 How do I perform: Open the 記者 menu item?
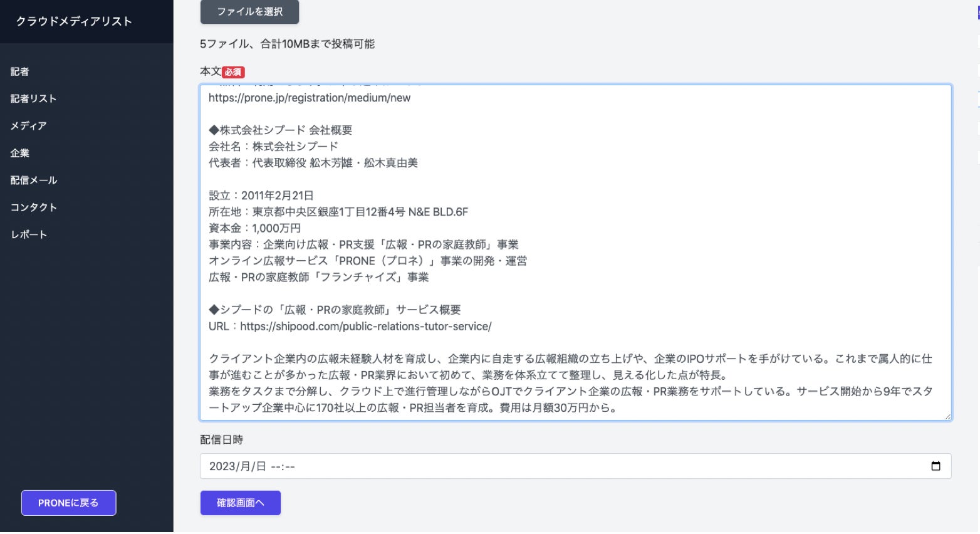20,71
